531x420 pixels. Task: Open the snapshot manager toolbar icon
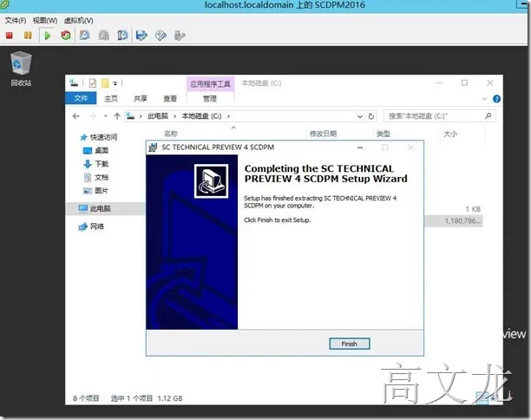[x=122, y=36]
